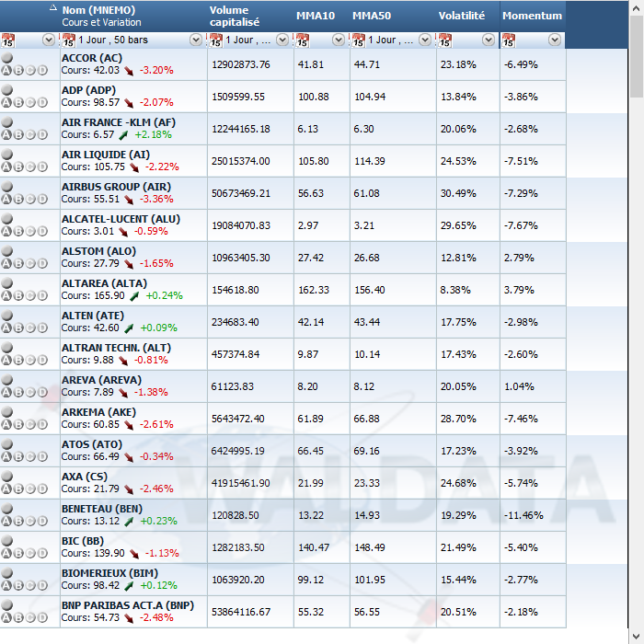Click grey status ball for BIC row
The height and width of the screenshot is (644, 644).
[7, 541]
